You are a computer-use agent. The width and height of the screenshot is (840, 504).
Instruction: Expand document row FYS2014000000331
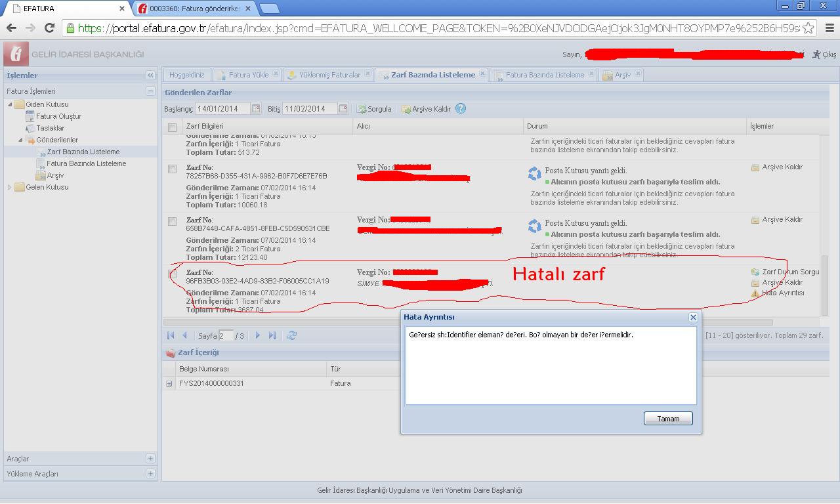(x=169, y=383)
